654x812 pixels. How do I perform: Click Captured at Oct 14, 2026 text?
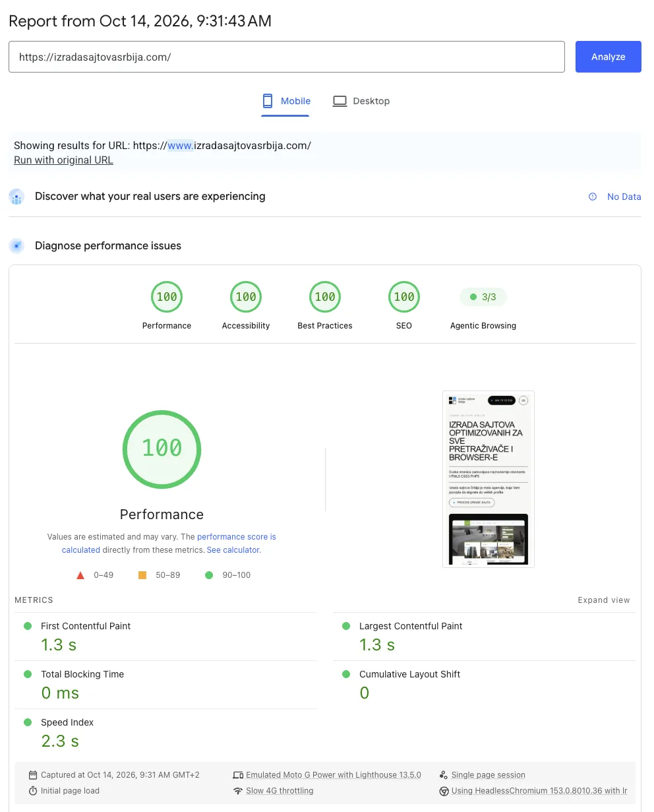(x=120, y=775)
